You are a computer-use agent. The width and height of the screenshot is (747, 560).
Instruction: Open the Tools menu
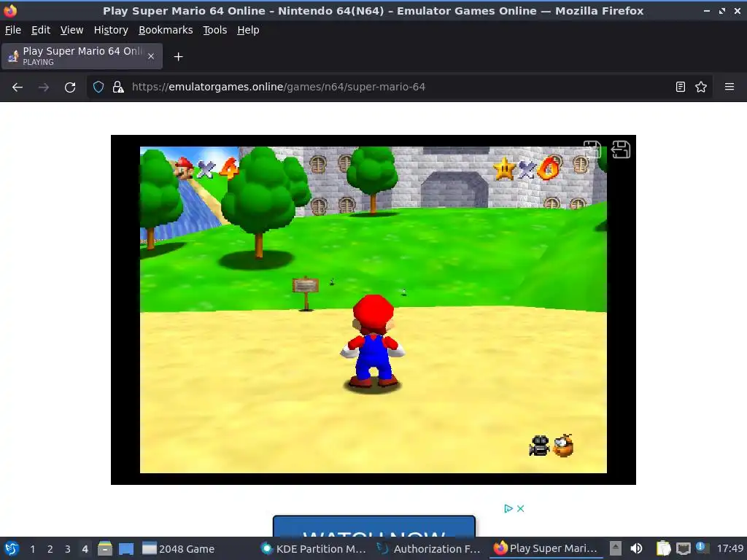pos(215,30)
